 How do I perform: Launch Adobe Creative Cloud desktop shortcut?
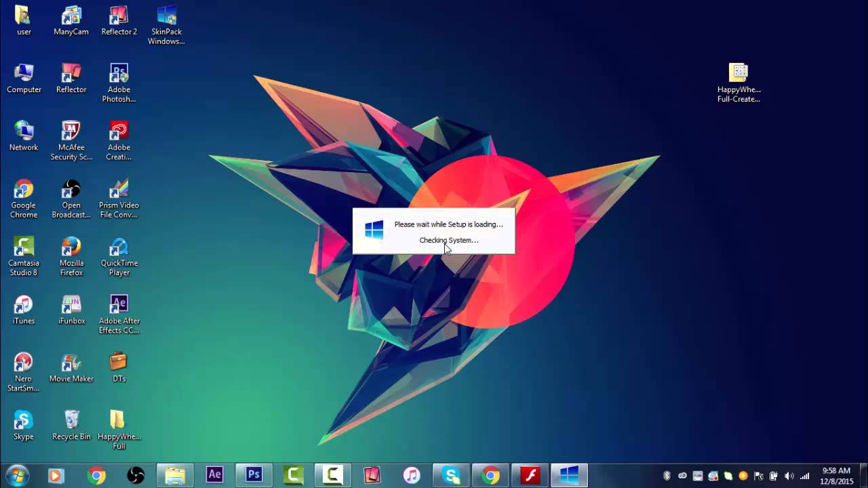click(119, 141)
